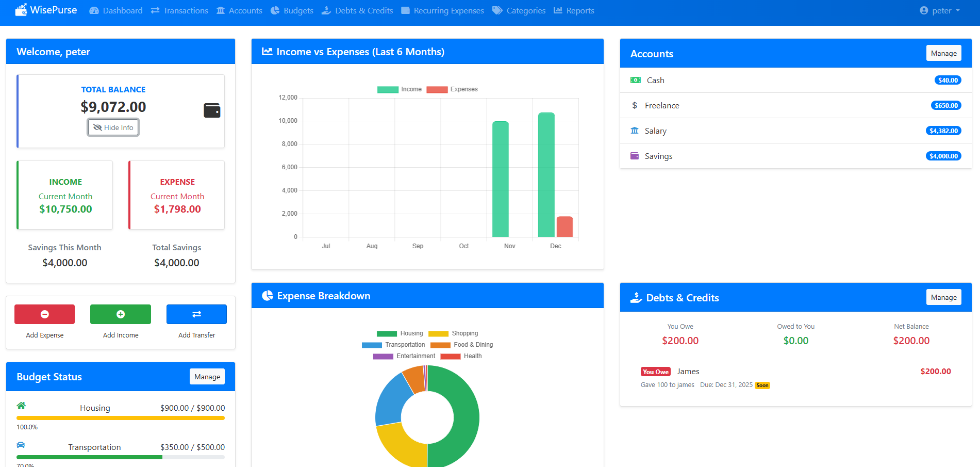The width and height of the screenshot is (980, 467).
Task: Click the WisePurse logo icon
Action: pos(21,9)
